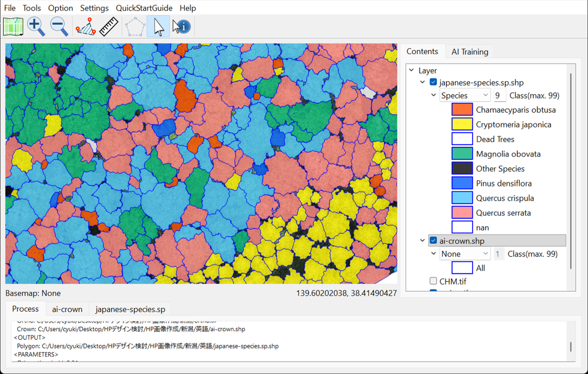This screenshot has width=588, height=374.
Task: Select the area measurement polygon tool
Action: coord(86,26)
